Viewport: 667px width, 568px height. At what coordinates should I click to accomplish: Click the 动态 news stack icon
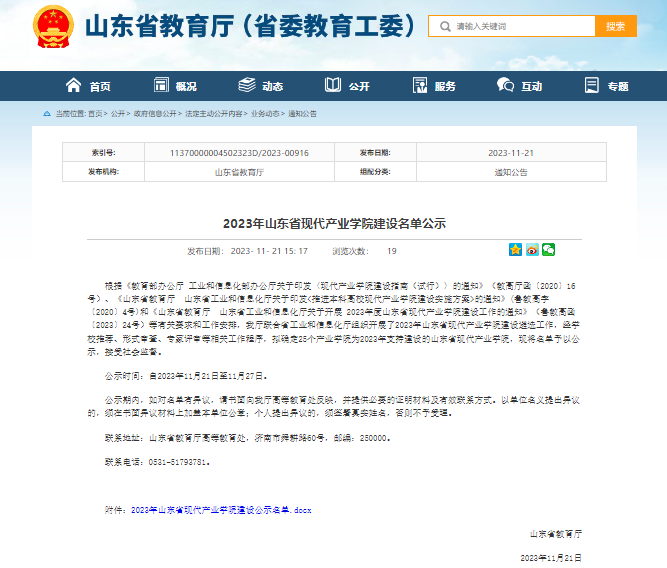[246, 86]
